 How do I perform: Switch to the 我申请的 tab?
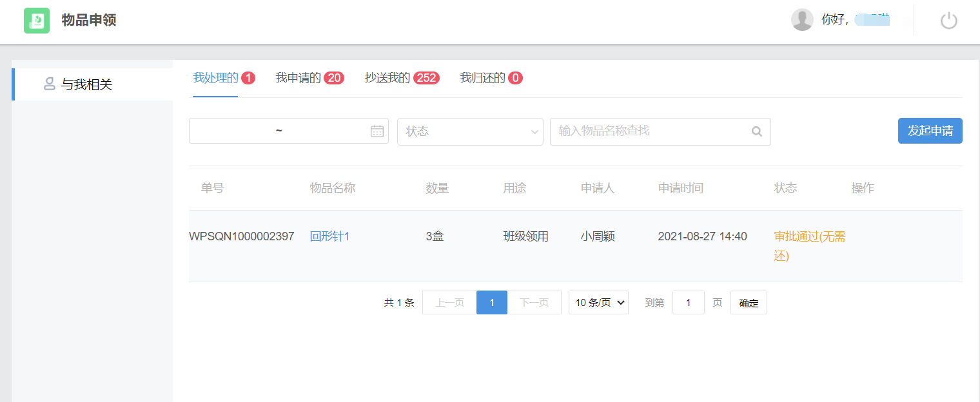(x=298, y=78)
